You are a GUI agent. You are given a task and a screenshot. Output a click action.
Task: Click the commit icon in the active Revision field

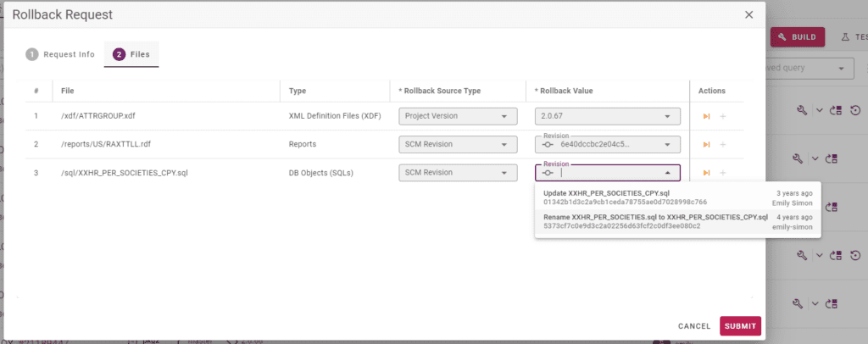(x=548, y=173)
